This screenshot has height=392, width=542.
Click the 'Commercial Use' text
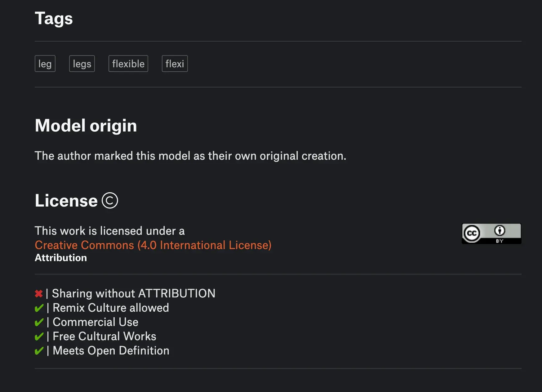[96, 322]
